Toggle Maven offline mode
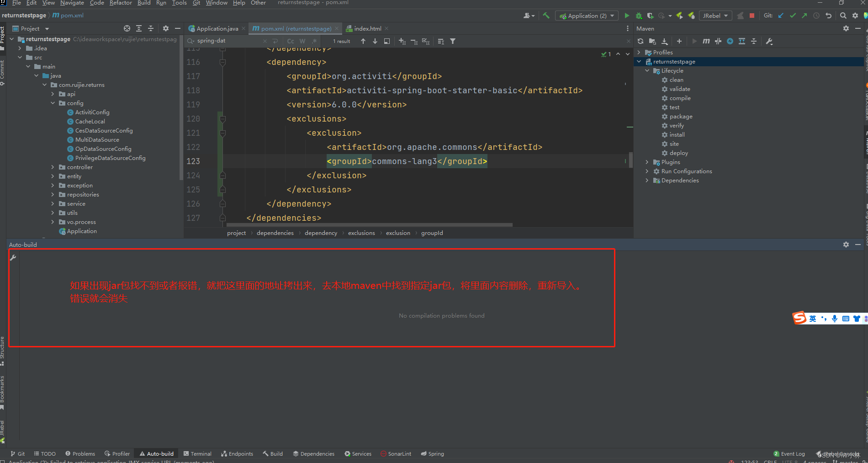 coord(730,41)
